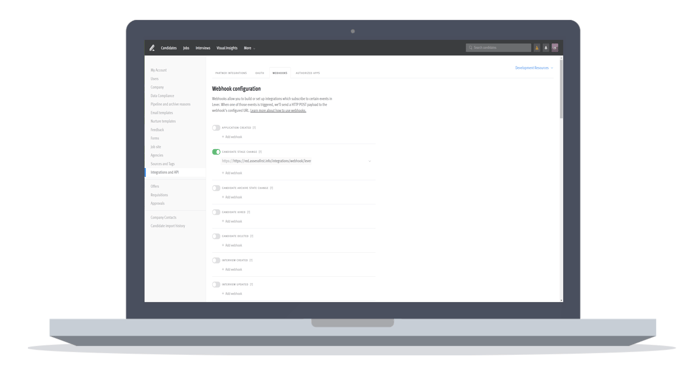This screenshot has width=688, height=367.
Task: Enable the Application Created webhook toggle
Action: click(x=216, y=128)
